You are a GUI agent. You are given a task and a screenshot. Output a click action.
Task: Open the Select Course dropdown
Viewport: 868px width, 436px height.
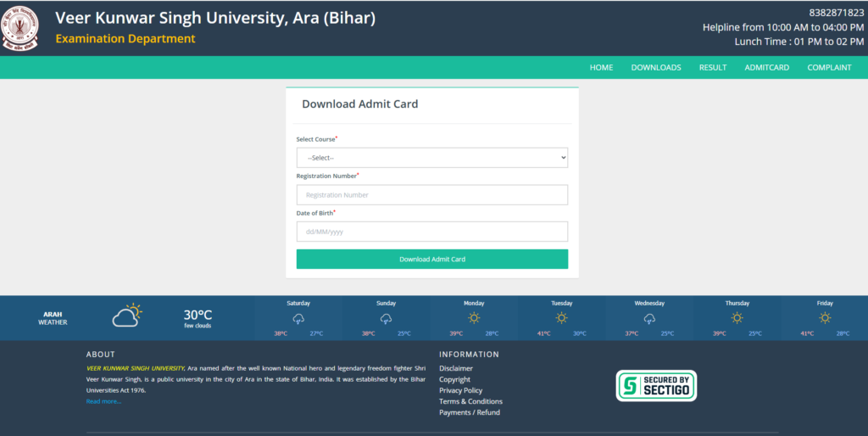pos(431,158)
